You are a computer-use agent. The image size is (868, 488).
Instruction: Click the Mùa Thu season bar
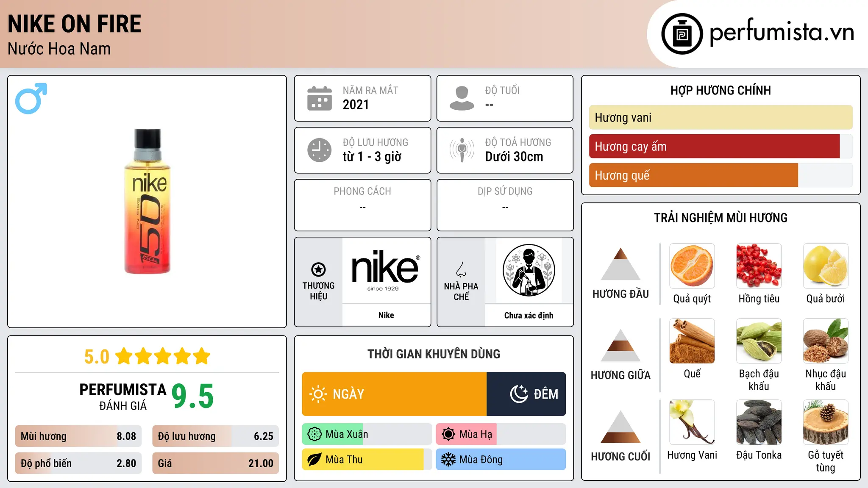coord(367,460)
